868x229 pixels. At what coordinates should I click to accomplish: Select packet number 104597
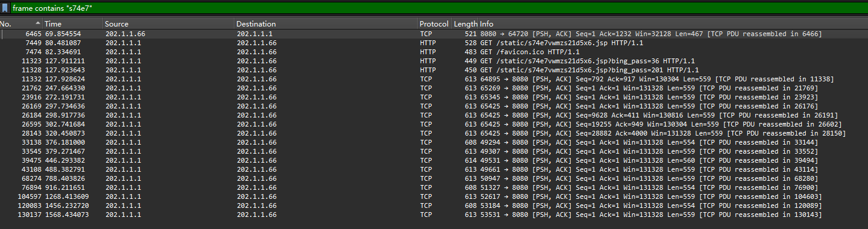(x=434, y=196)
